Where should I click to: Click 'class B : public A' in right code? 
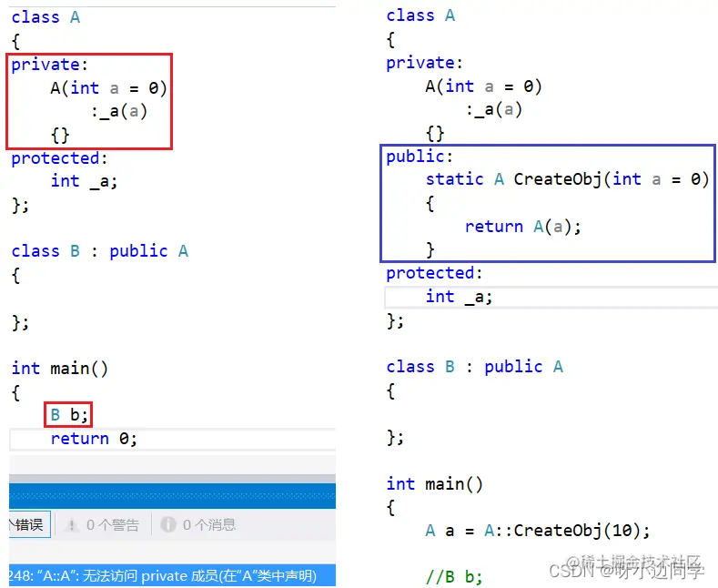(x=474, y=366)
